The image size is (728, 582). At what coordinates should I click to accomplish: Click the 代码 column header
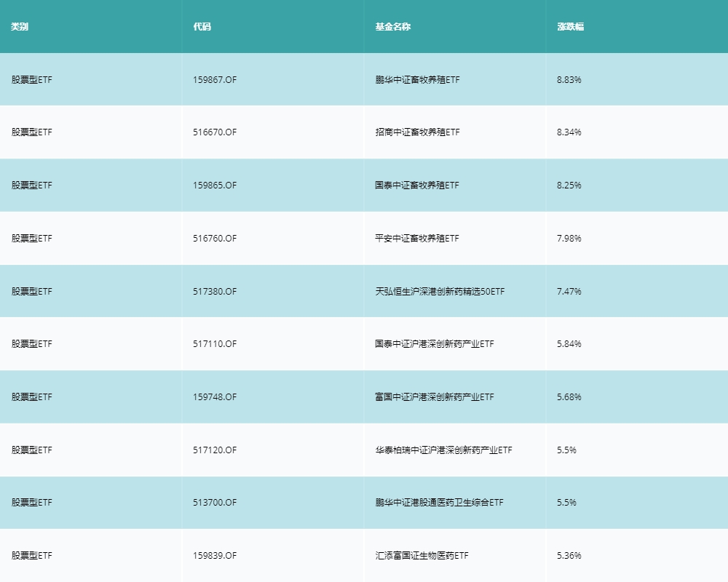(x=199, y=26)
